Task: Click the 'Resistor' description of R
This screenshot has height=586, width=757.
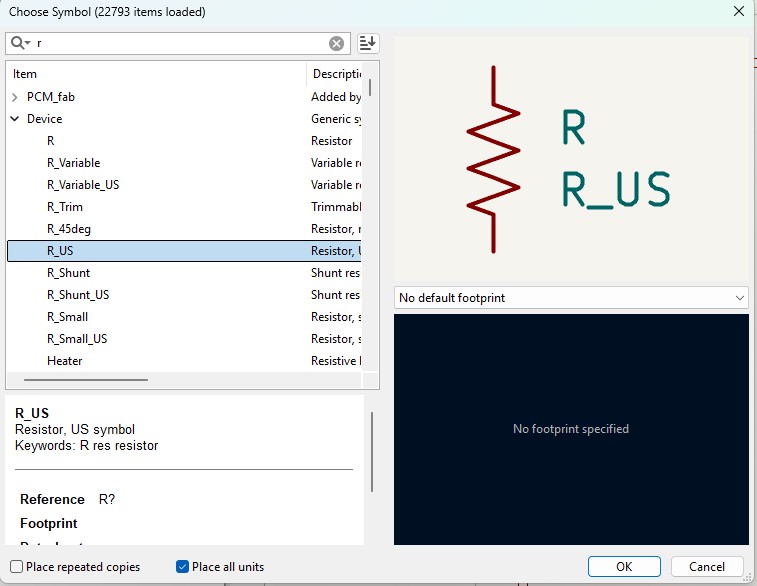Action: (332, 141)
